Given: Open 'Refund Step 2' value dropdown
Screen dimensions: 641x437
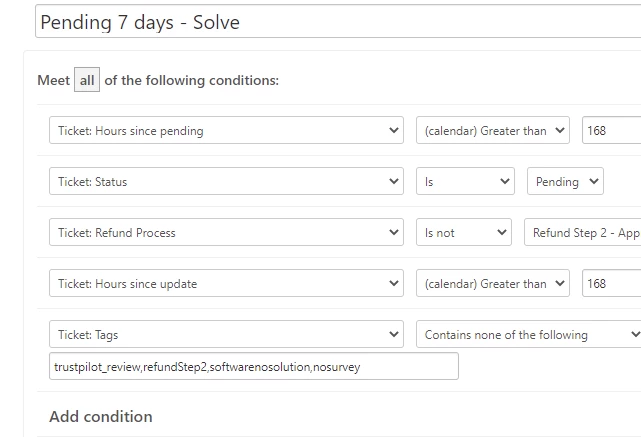Looking at the screenshot, I should pyautogui.click(x=582, y=233).
